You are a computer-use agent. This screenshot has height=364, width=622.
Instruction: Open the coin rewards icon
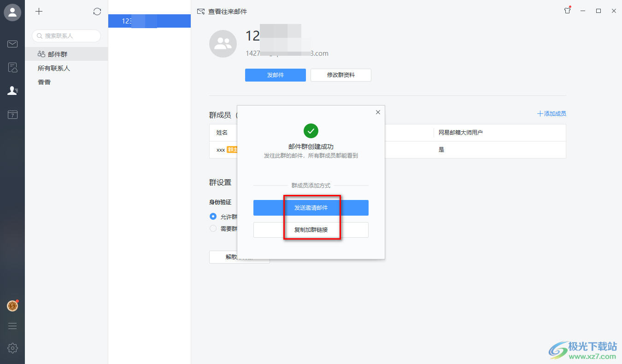[12, 305]
